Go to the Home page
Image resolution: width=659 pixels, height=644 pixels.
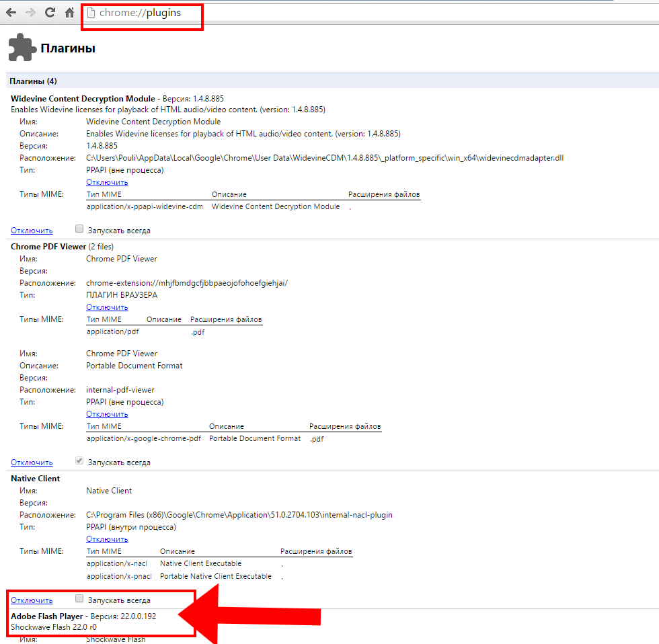coord(69,13)
